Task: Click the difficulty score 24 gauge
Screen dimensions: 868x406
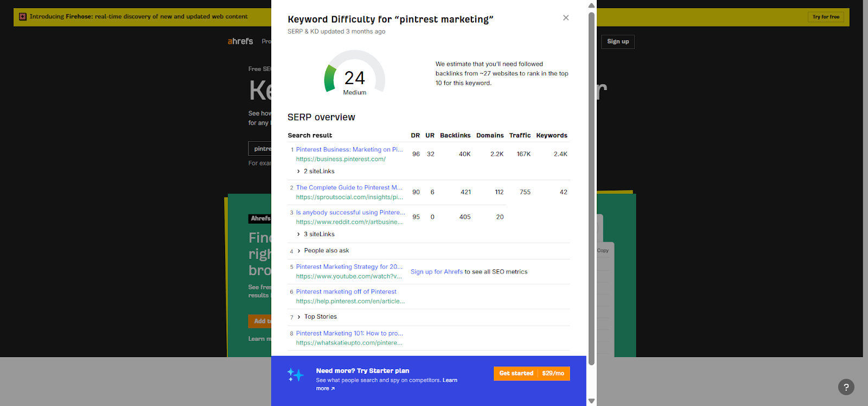Action: [x=355, y=73]
